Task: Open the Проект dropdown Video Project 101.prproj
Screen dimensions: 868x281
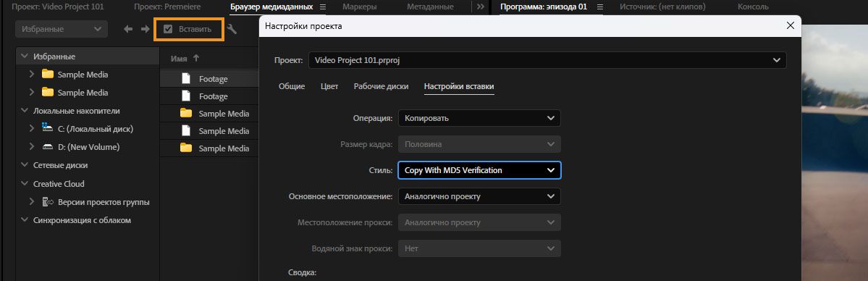Action: coord(547,60)
